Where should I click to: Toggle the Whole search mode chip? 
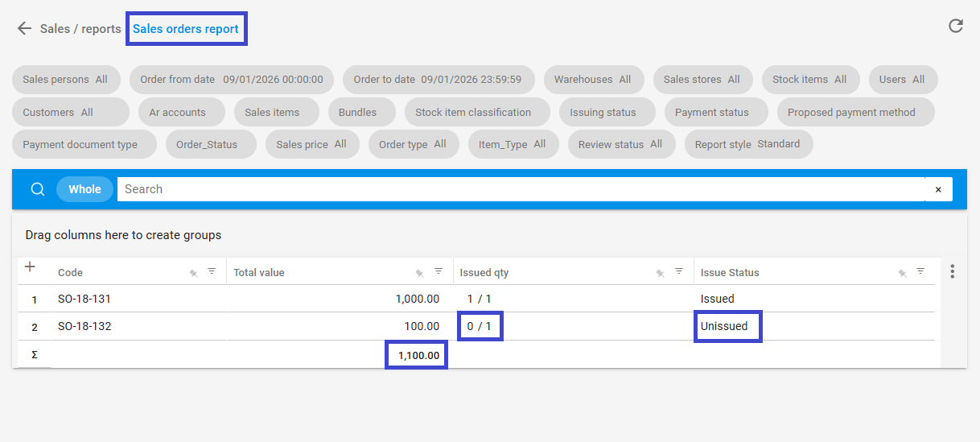84,189
